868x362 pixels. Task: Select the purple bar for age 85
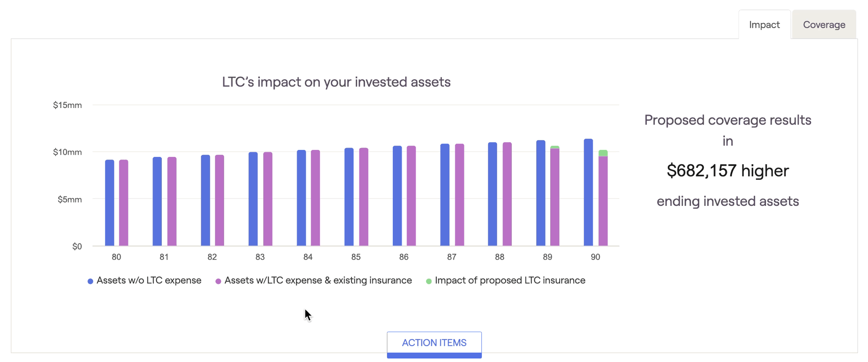click(364, 197)
